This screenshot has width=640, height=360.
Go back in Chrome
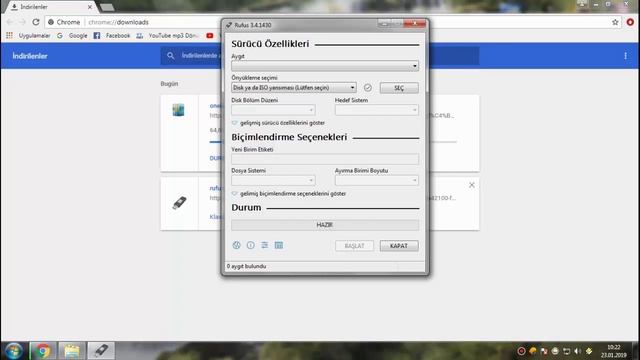point(10,22)
